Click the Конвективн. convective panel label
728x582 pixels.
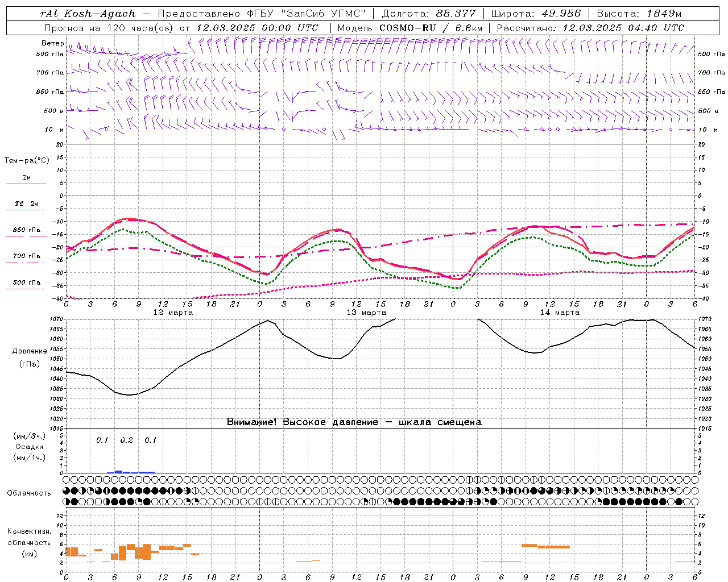pyautogui.click(x=29, y=531)
